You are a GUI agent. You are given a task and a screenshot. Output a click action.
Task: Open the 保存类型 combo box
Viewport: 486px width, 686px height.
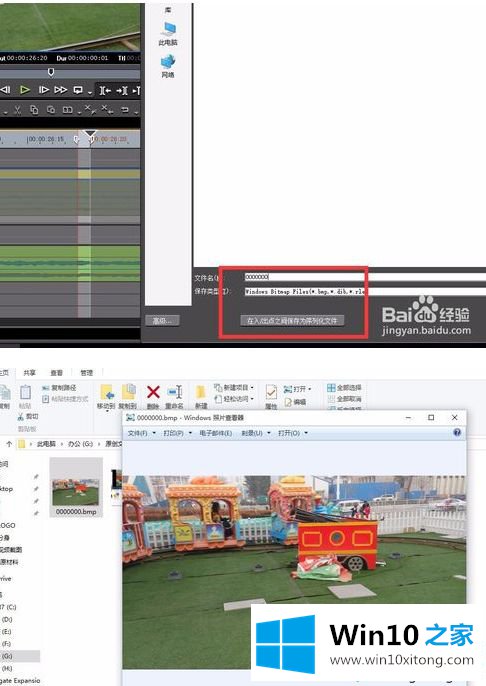tap(365, 291)
